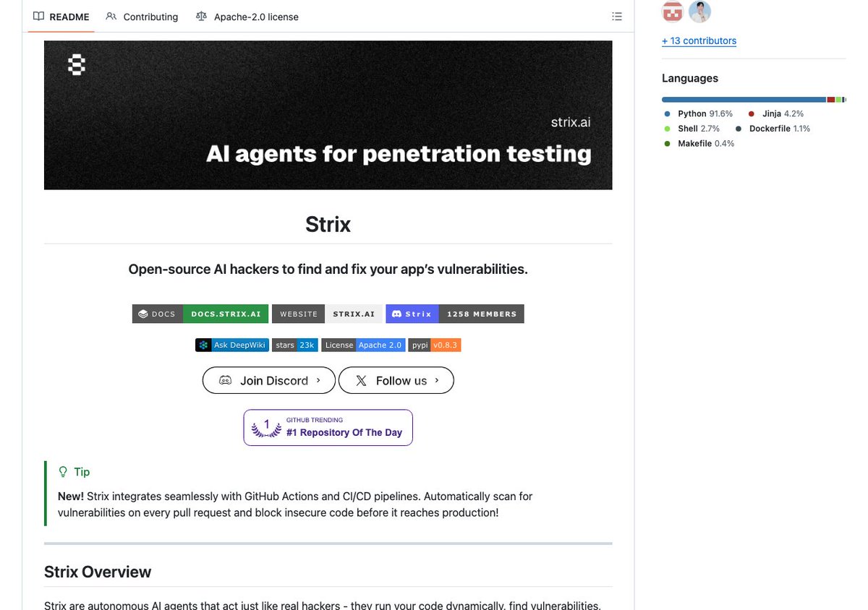This screenshot has height=610, width=868.
Task: Click the blue dot next to Python
Action: (x=667, y=114)
